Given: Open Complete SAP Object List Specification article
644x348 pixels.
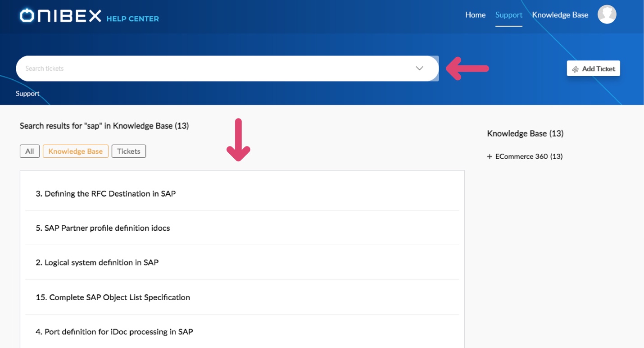Looking at the screenshot, I should [x=113, y=297].
